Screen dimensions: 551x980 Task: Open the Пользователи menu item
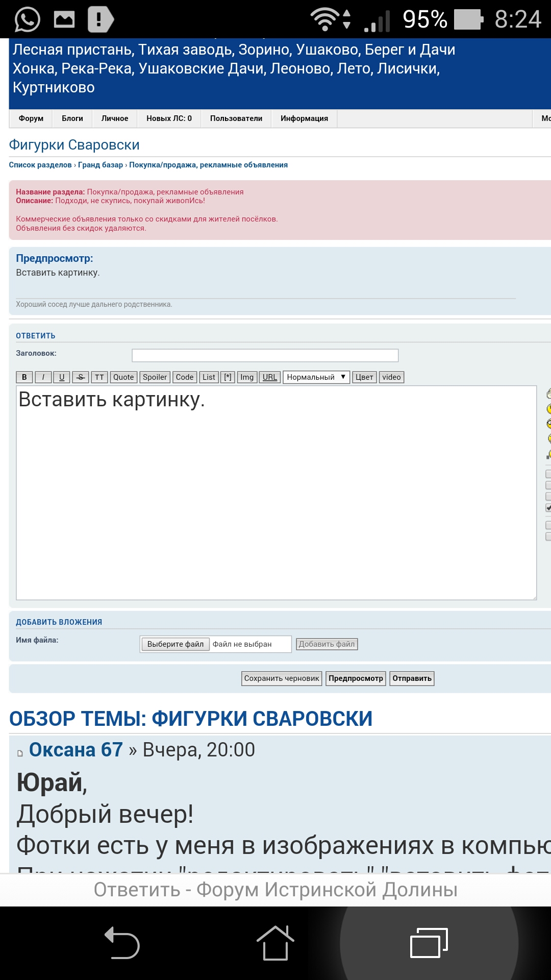click(x=236, y=118)
